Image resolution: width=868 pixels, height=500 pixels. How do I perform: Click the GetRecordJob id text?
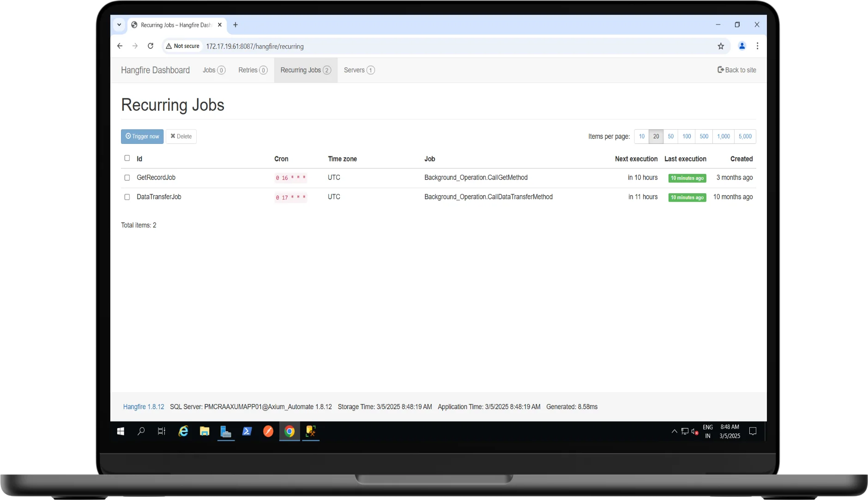156,178
